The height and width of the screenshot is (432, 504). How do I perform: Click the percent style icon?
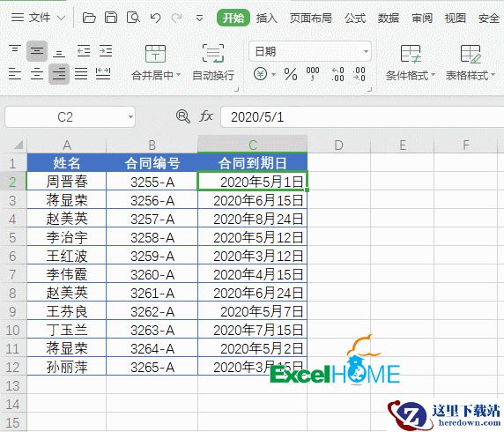click(x=291, y=74)
